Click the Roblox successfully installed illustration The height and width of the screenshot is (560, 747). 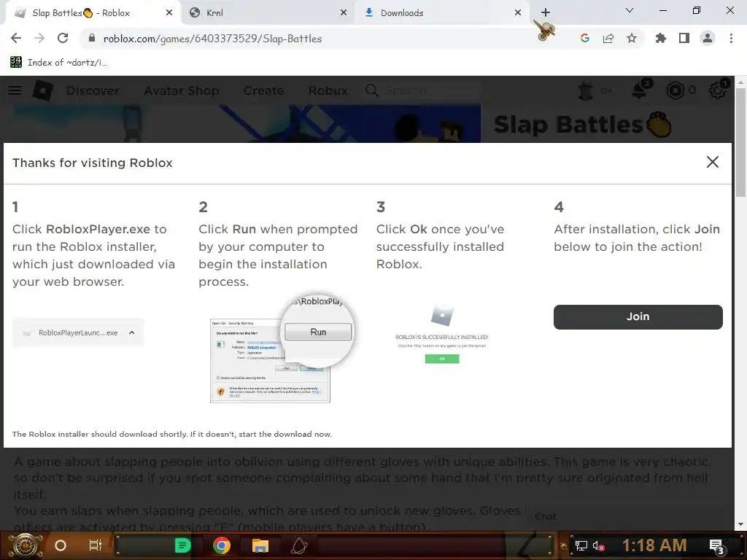pos(441,335)
